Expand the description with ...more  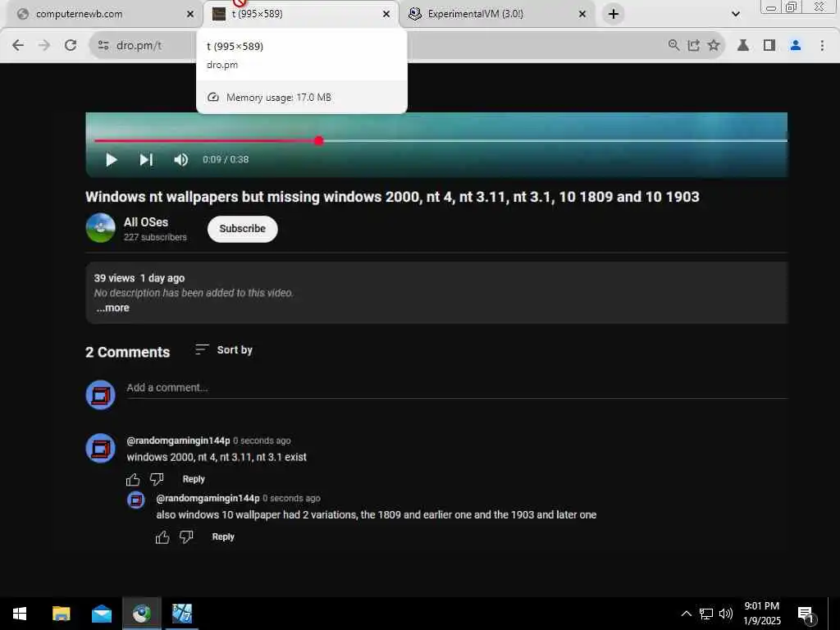[113, 308]
